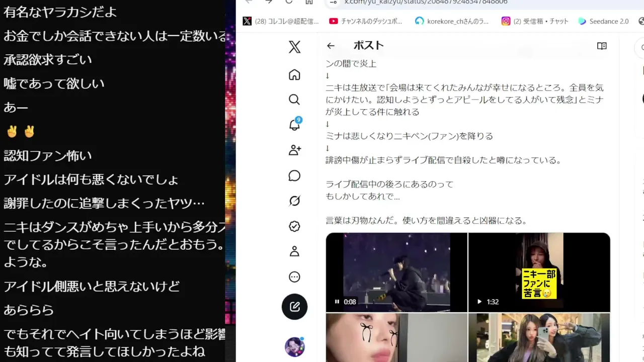
Task: Click the line ライブ配信中の後ろにあるのって
Action: tap(389, 185)
